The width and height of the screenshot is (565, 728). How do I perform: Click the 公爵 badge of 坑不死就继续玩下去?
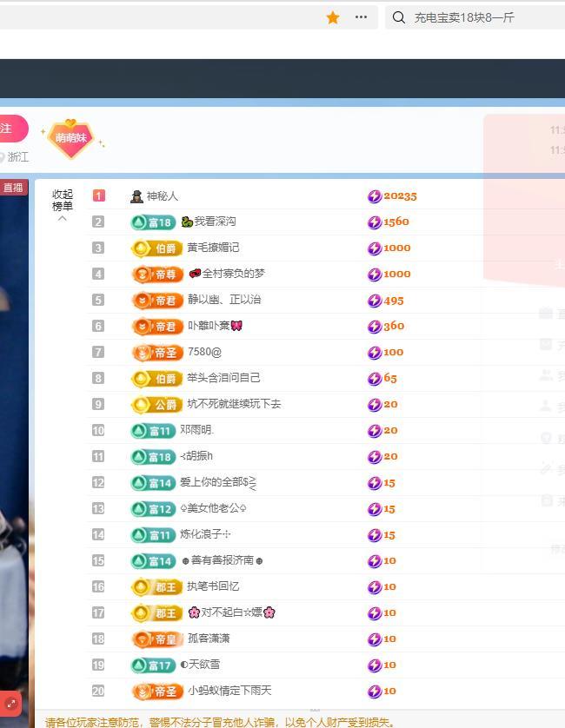pyautogui.click(x=157, y=405)
